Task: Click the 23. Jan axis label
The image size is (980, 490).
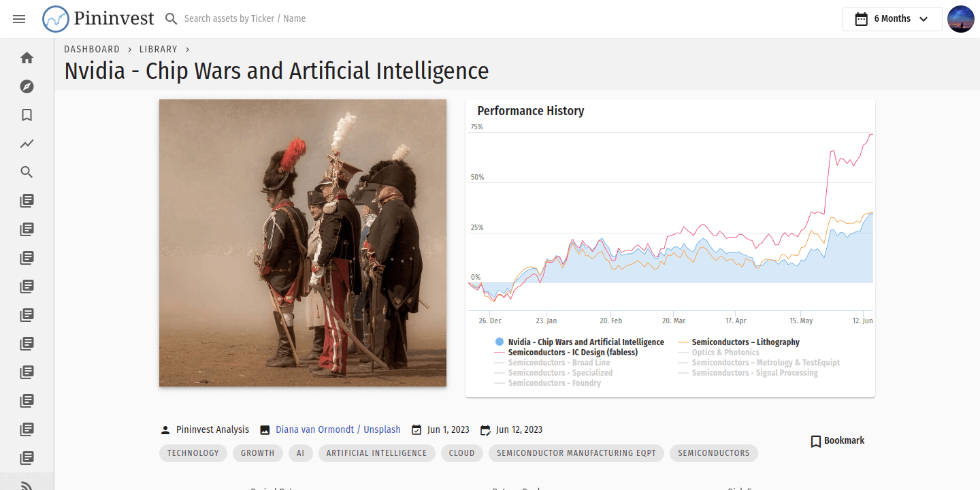Action: (546, 321)
